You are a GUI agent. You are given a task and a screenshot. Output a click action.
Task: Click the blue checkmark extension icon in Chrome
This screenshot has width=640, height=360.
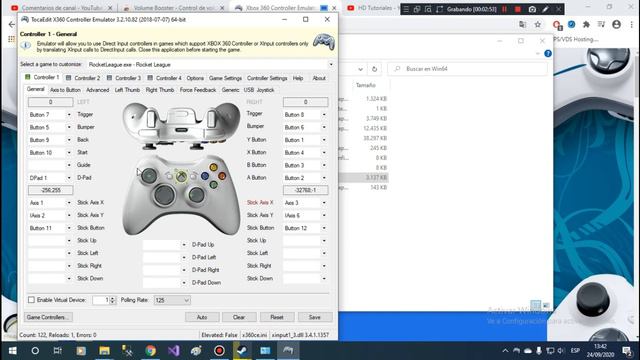click(x=571, y=24)
